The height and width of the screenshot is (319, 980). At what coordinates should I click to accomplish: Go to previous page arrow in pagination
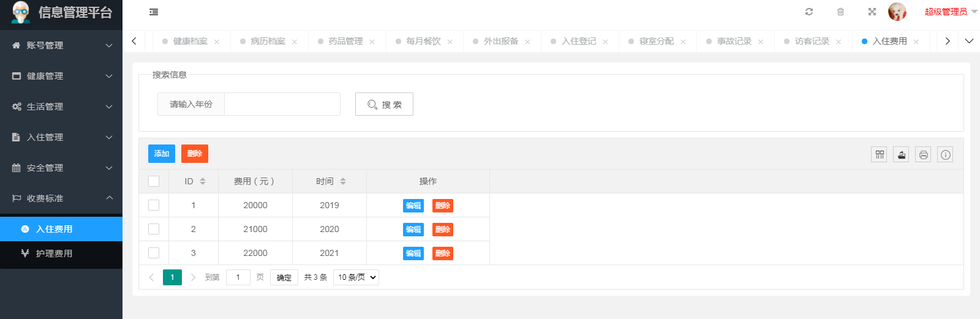point(151,277)
